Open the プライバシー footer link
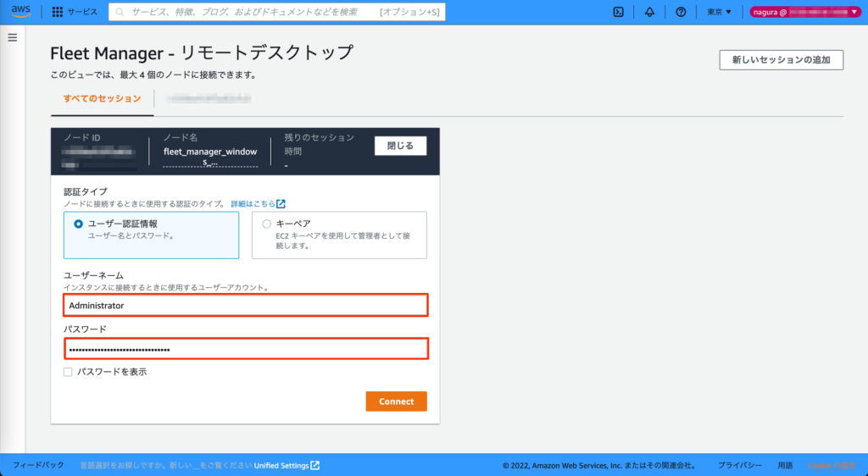 pos(739,466)
